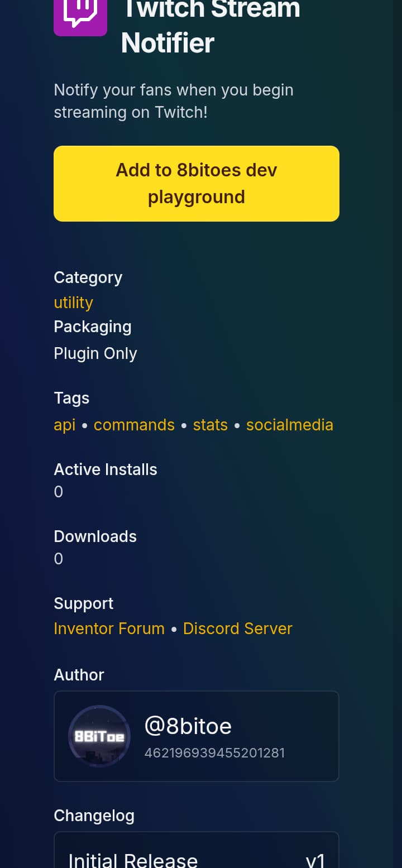The width and height of the screenshot is (402, 868).
Task: Click the Plugin Only packaging text
Action: coord(95,353)
